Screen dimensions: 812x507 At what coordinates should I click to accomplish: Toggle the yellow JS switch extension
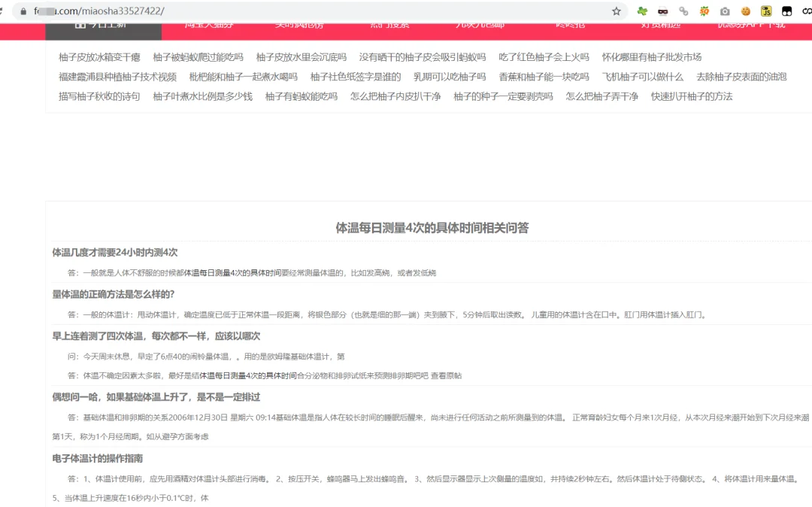pyautogui.click(x=766, y=11)
